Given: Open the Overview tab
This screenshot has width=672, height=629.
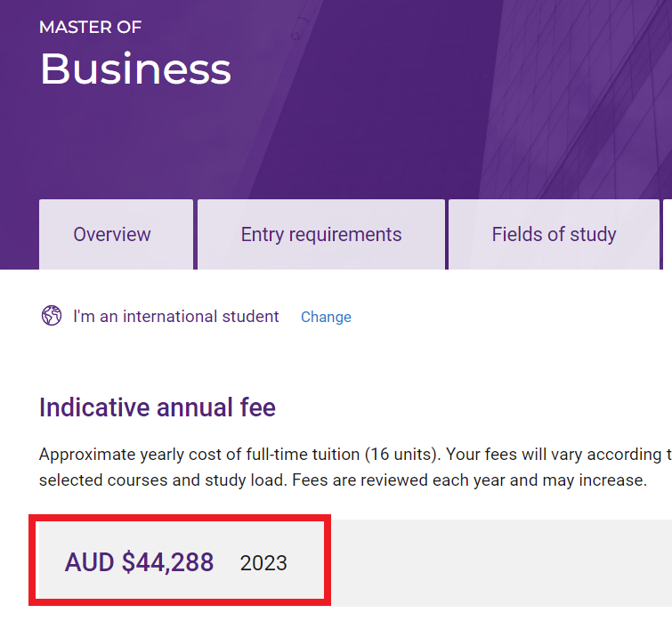Looking at the screenshot, I should (112, 235).
